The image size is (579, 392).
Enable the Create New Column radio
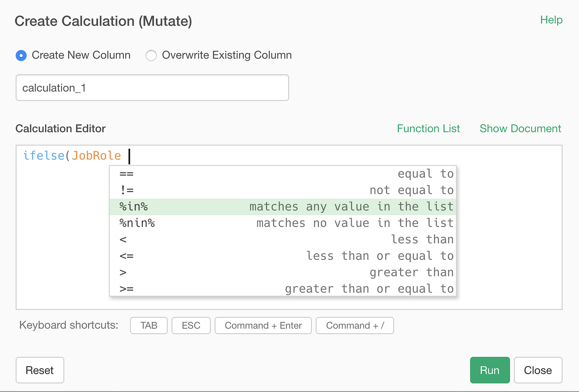[21, 55]
